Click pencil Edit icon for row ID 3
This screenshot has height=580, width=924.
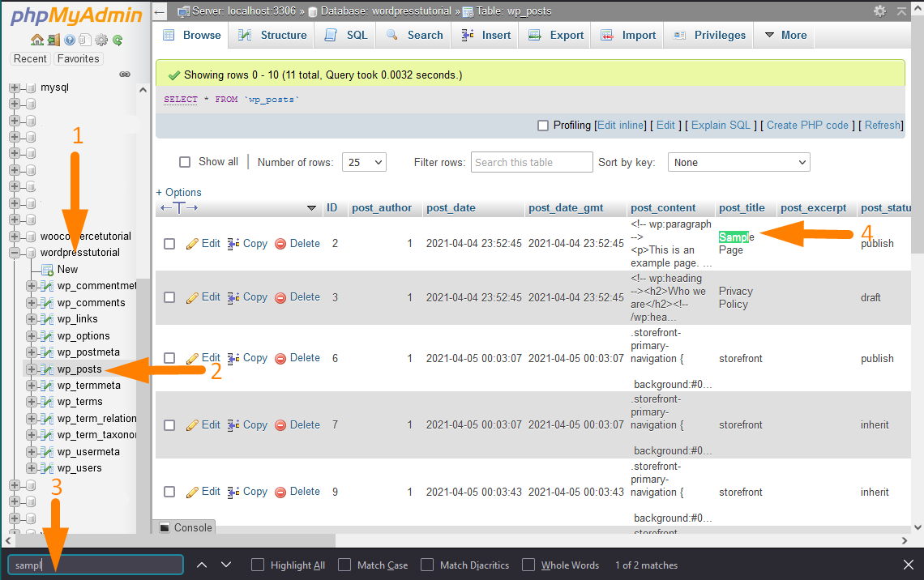point(192,297)
